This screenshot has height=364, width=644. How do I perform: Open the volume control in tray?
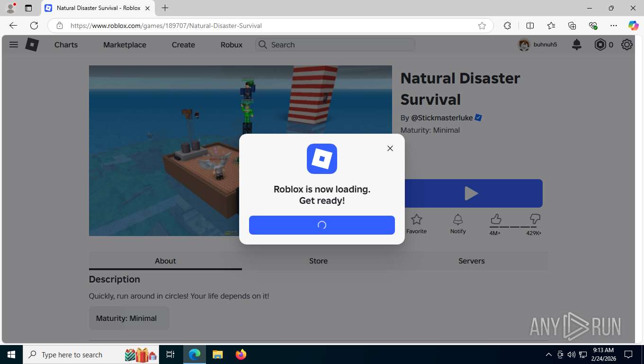point(571,355)
